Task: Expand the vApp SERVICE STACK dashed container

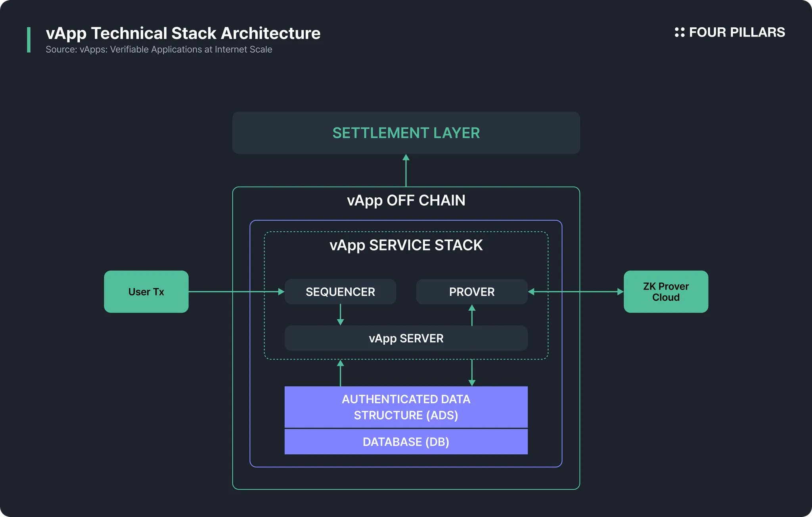Action: [x=406, y=245]
